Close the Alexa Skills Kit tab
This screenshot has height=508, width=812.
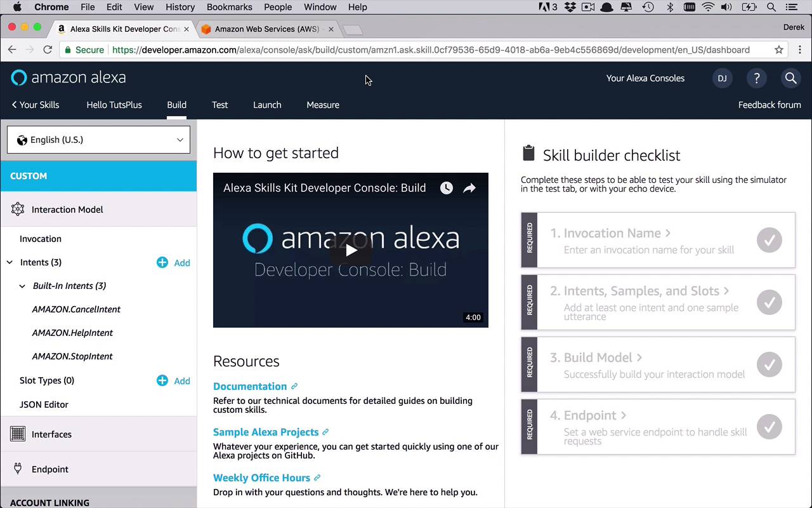pyautogui.click(x=187, y=29)
